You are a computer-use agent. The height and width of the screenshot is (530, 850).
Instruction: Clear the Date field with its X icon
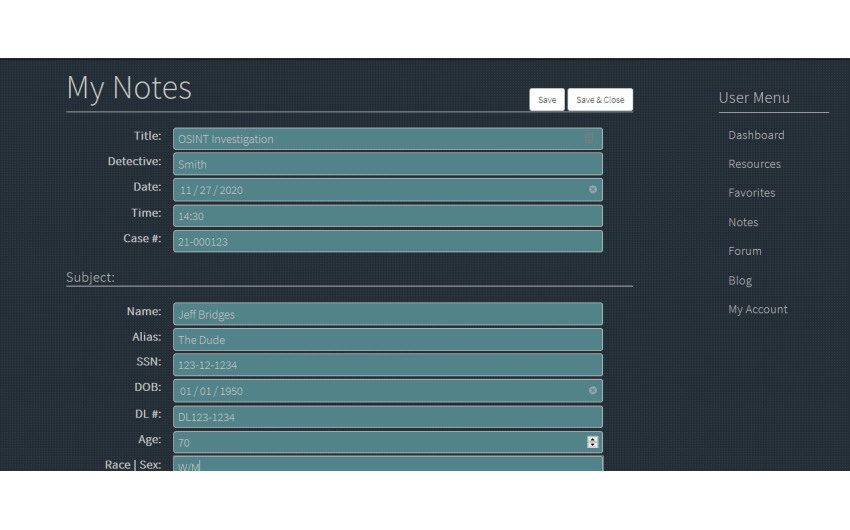tap(592, 189)
